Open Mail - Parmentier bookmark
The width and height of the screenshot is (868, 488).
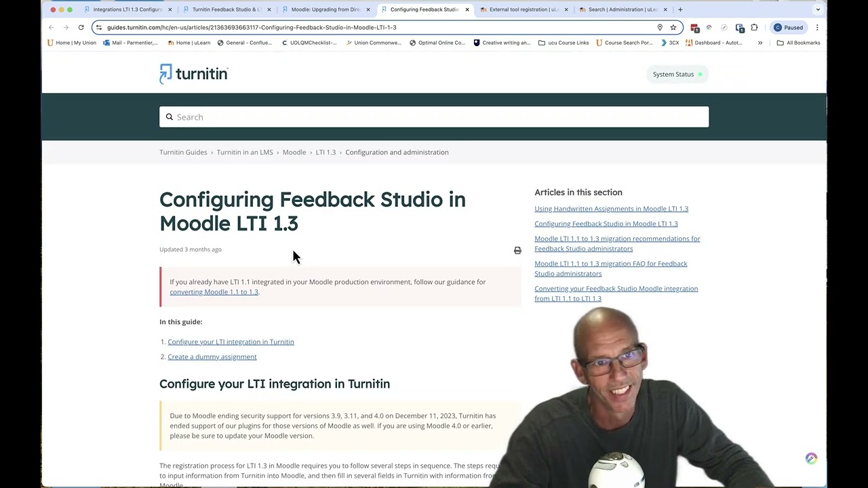click(x=131, y=43)
